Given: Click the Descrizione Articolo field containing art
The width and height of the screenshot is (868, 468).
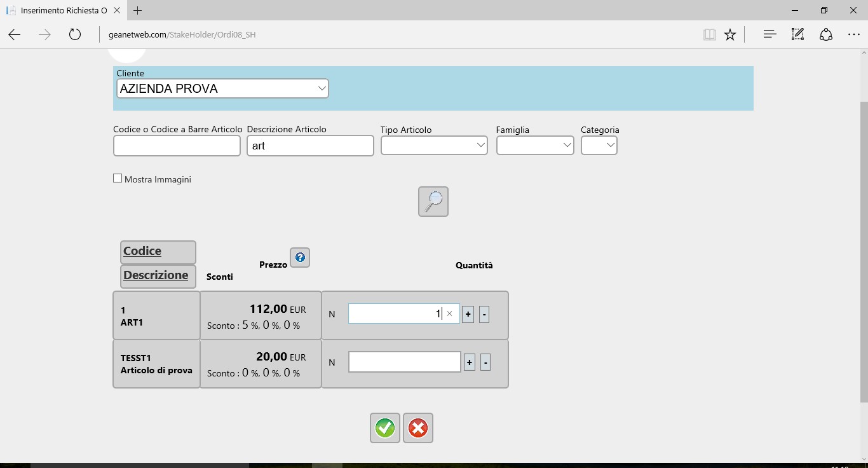Looking at the screenshot, I should pos(310,146).
